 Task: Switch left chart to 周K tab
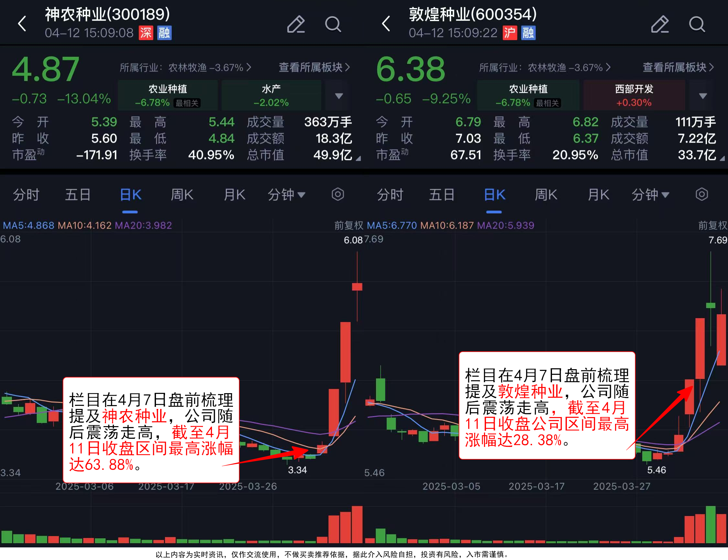point(182,195)
